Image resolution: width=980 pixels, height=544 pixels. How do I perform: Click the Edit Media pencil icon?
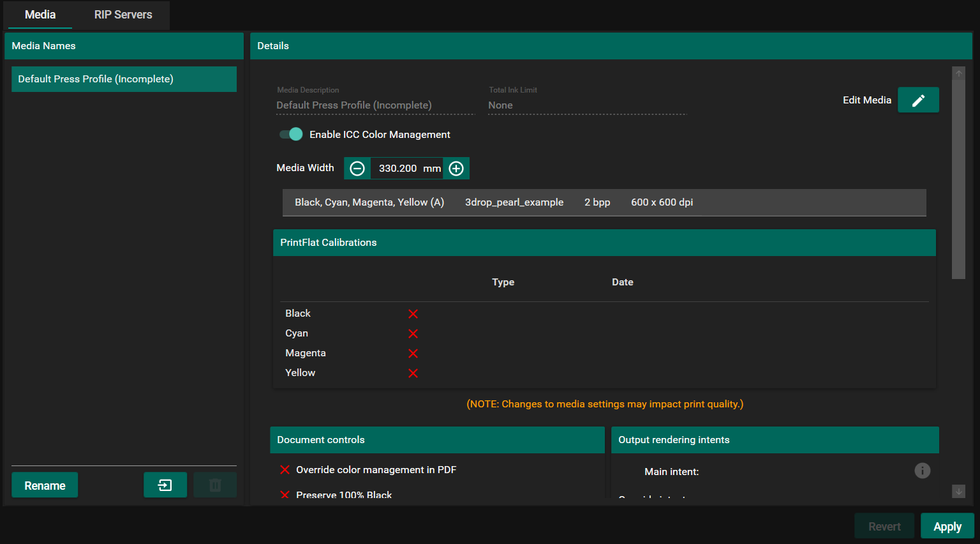[x=918, y=100]
